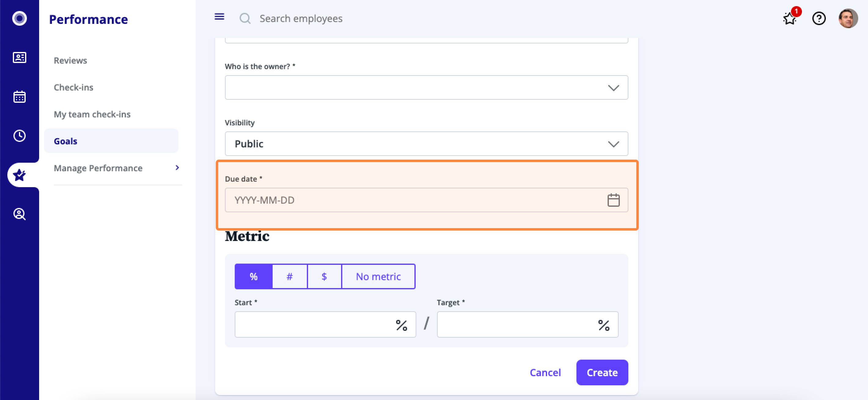Open My team check-ins menu item

pos(92,114)
